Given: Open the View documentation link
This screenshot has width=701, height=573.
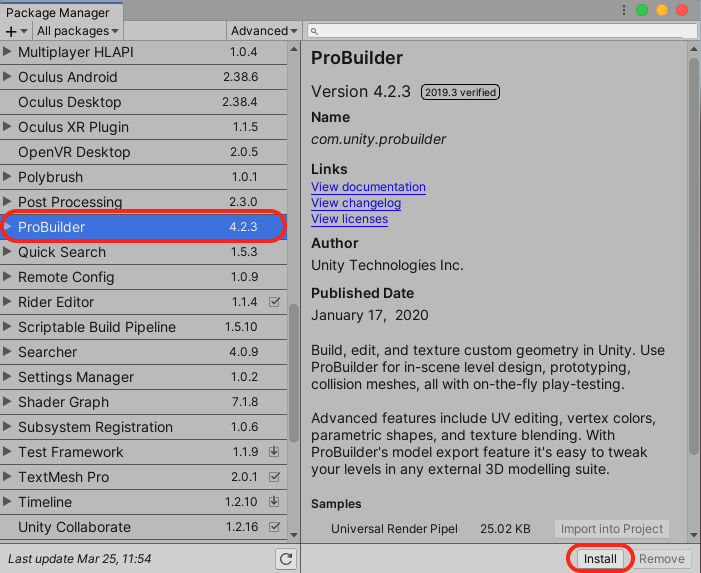Looking at the screenshot, I should [x=368, y=187].
